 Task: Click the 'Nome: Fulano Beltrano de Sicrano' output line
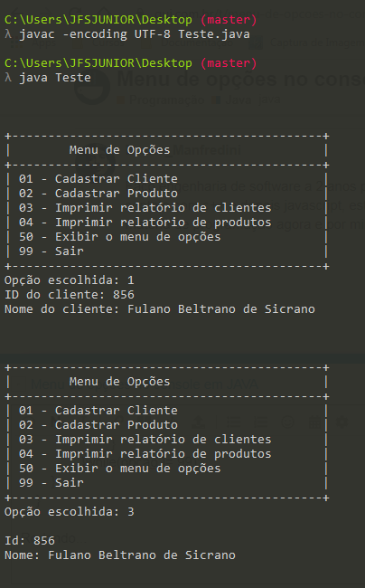click(x=120, y=555)
